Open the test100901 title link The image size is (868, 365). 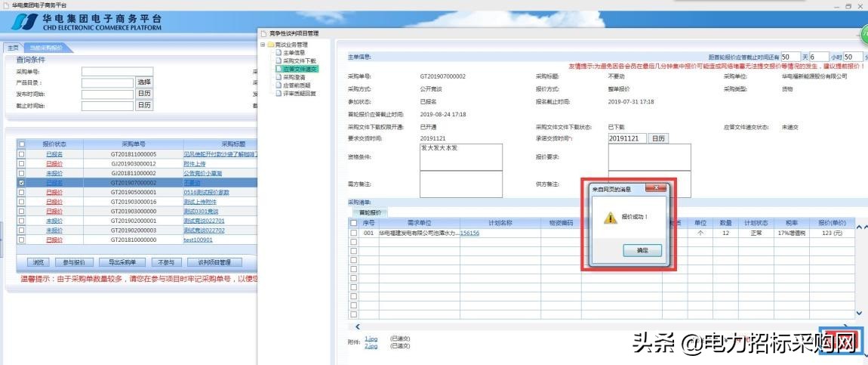[x=198, y=240]
